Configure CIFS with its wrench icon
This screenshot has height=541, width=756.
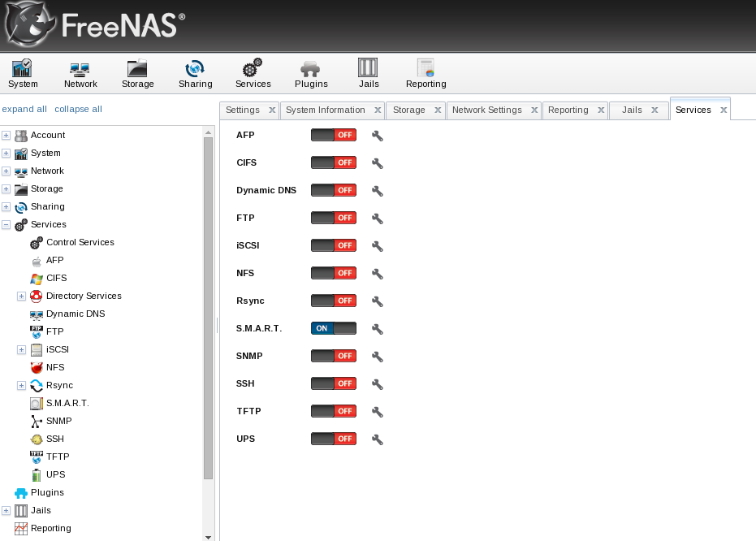coord(377,163)
